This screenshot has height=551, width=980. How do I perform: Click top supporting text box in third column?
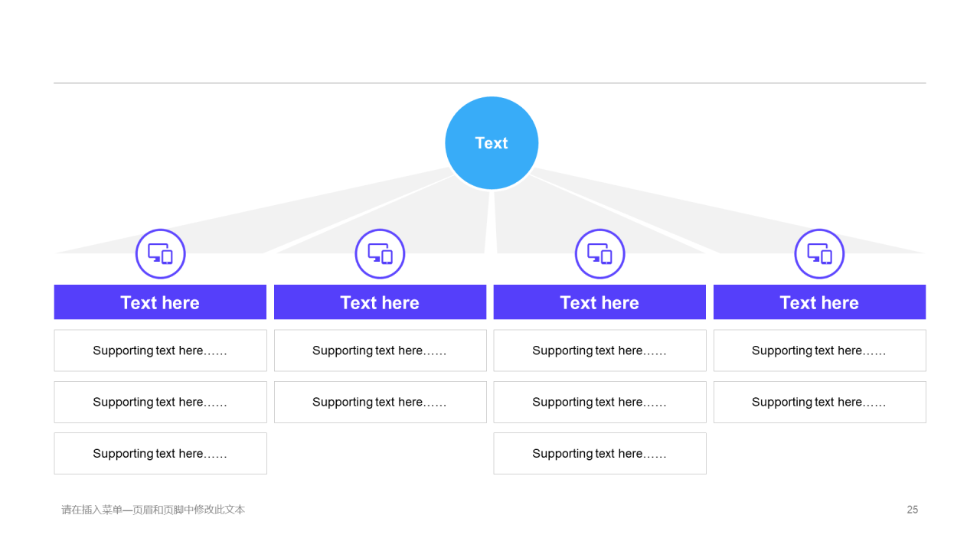point(599,350)
